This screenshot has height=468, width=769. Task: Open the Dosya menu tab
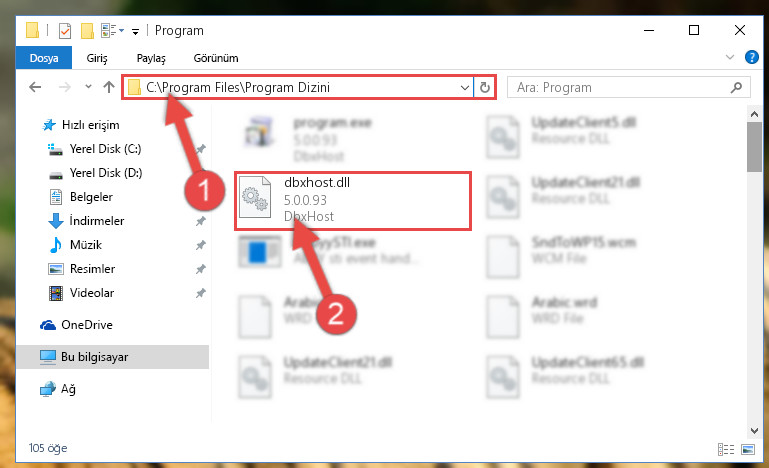point(44,58)
